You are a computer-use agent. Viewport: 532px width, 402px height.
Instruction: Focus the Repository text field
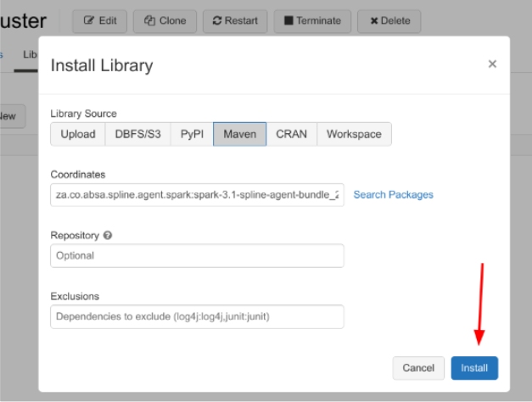pos(197,255)
